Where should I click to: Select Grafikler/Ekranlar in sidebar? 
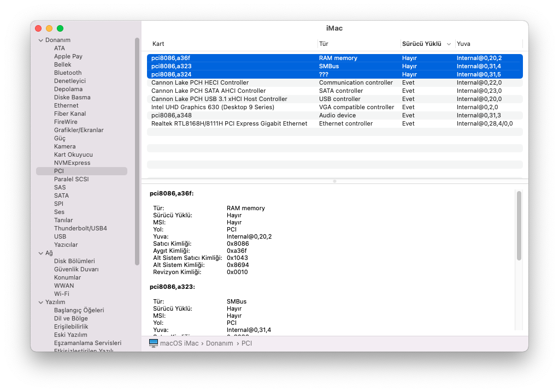79,130
